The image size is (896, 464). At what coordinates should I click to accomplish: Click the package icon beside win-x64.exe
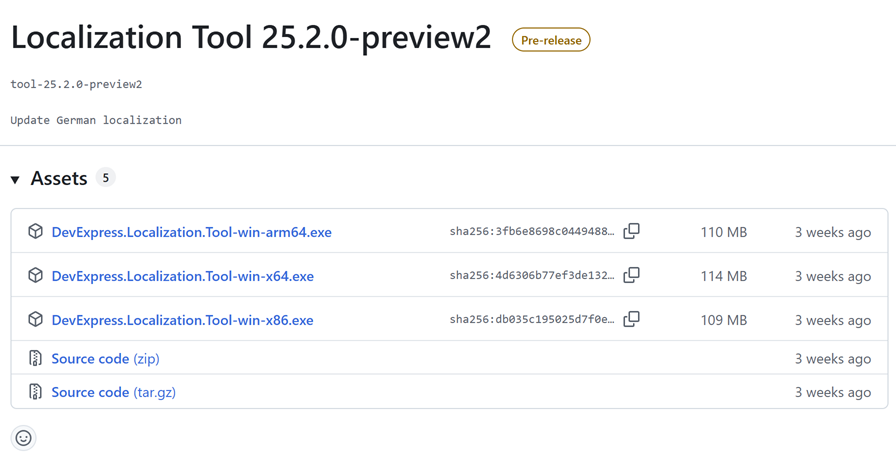35,275
